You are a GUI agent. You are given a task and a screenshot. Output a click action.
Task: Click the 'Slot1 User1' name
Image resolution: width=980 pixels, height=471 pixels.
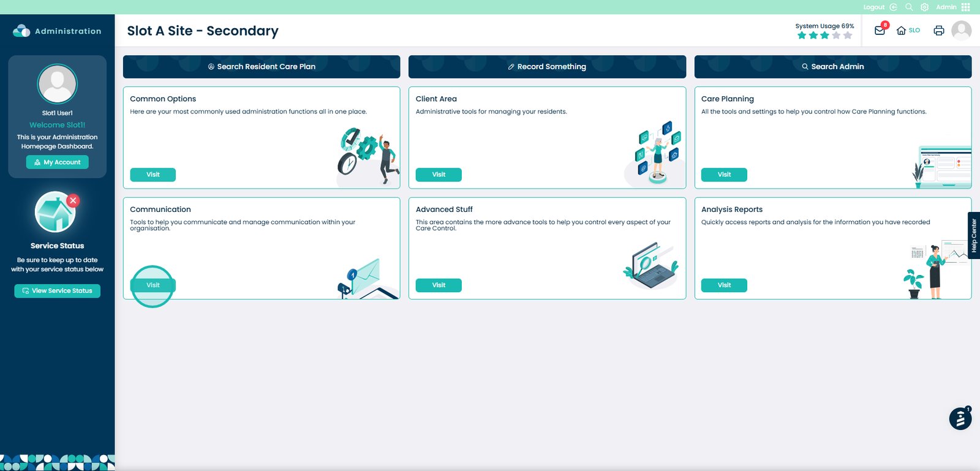(x=58, y=113)
